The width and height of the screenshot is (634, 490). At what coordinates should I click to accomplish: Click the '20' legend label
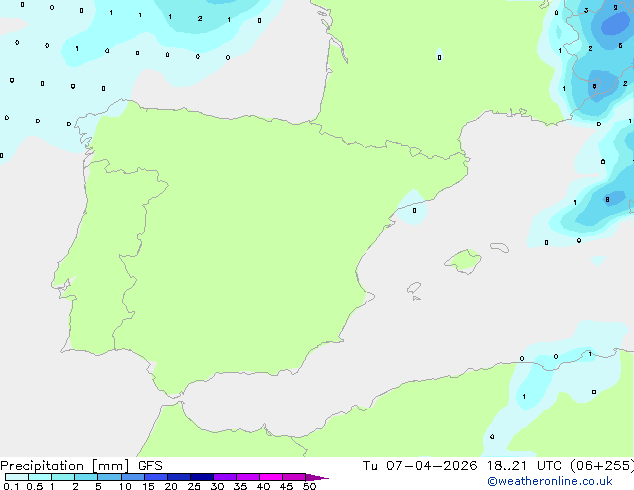click(171, 486)
